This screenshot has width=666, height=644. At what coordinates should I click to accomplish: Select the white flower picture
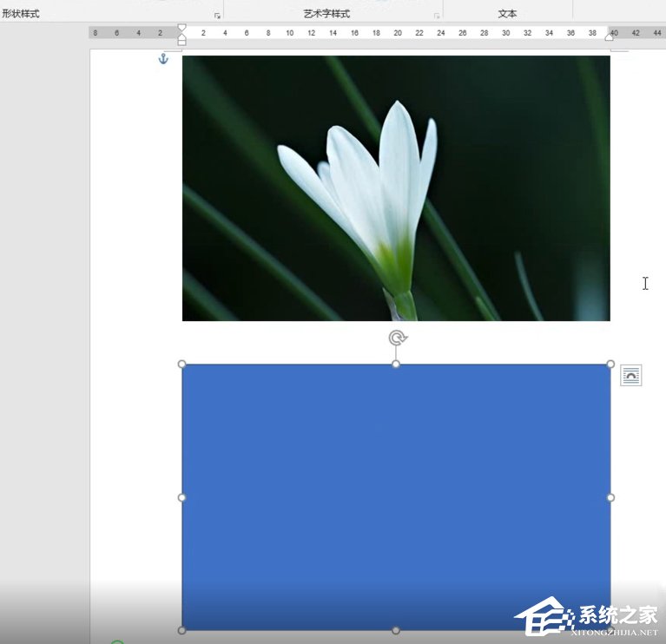pos(396,188)
